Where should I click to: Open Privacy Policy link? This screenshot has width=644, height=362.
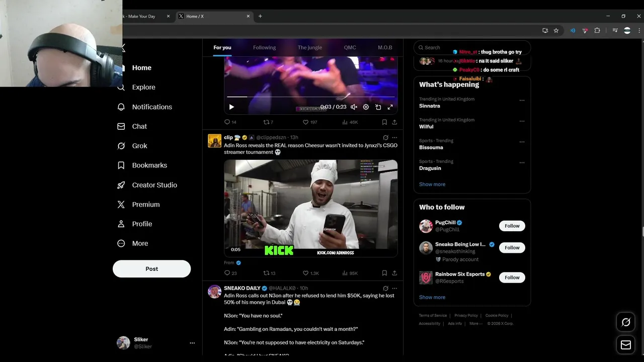[466, 316]
